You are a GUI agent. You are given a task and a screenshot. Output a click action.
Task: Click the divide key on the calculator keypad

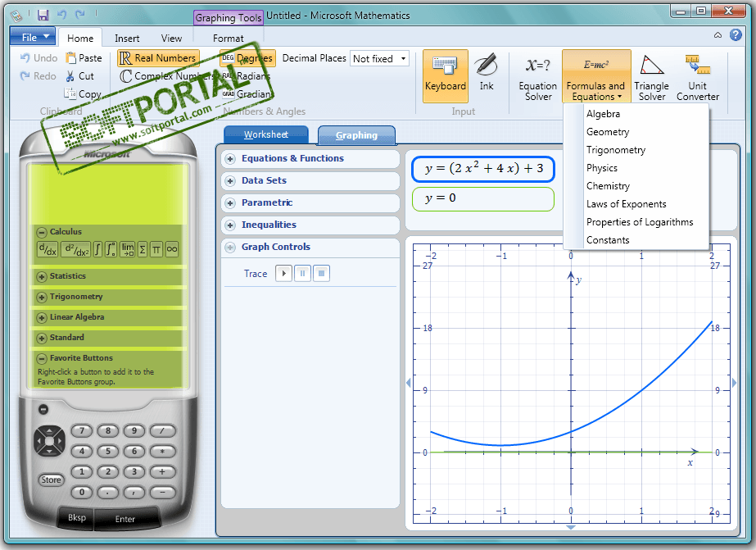(x=162, y=431)
